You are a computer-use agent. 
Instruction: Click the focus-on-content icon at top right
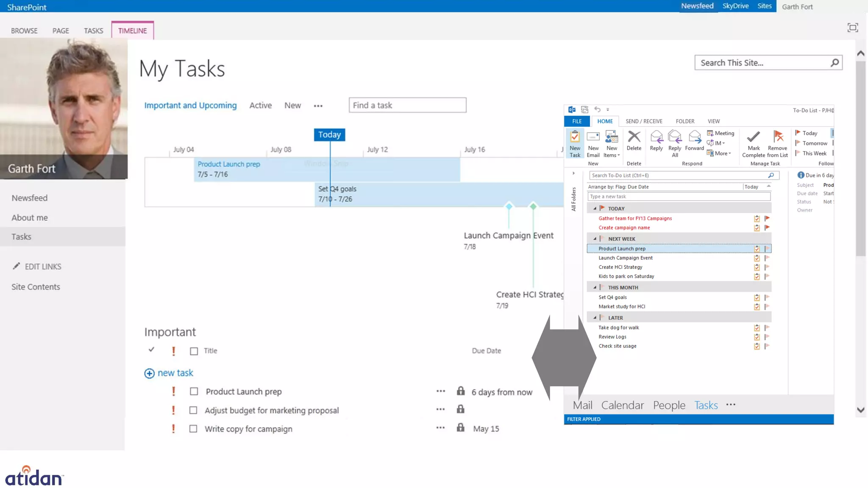[853, 28]
